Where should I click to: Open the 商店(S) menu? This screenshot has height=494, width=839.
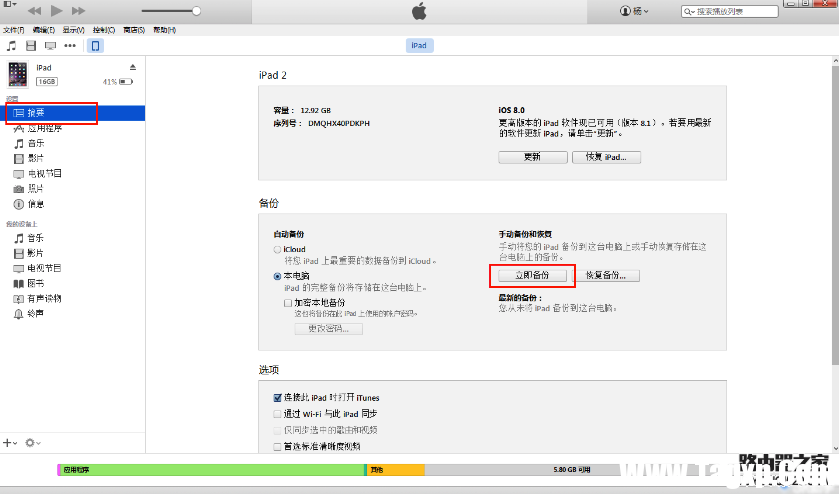click(134, 30)
